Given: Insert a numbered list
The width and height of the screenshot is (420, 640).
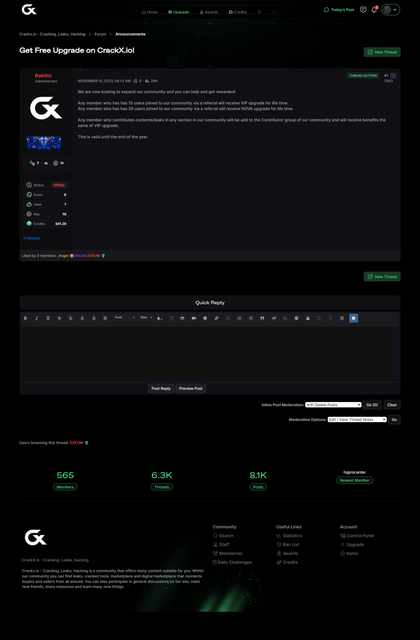Looking at the screenshot, I should click(239, 318).
